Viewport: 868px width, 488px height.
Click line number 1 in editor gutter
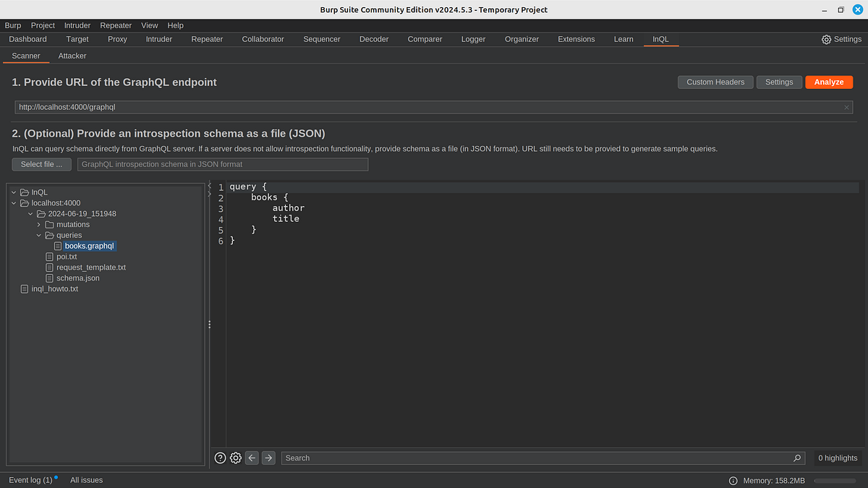pyautogui.click(x=221, y=187)
